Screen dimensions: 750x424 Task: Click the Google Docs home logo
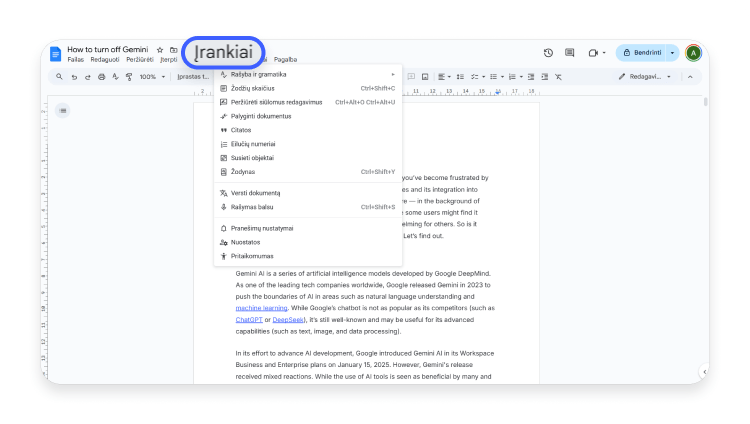pos(55,54)
